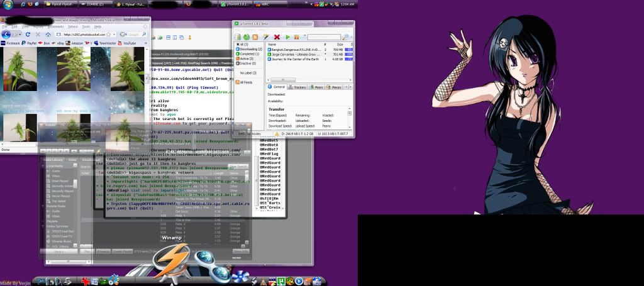Open Firstmark bookmark in Firefox toolbar
644x286 pixels.
tap(10, 43)
